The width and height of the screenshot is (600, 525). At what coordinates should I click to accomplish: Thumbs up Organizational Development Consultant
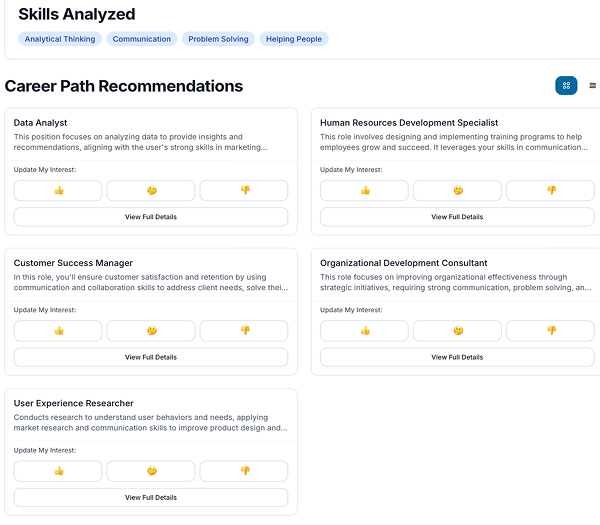[364, 331]
